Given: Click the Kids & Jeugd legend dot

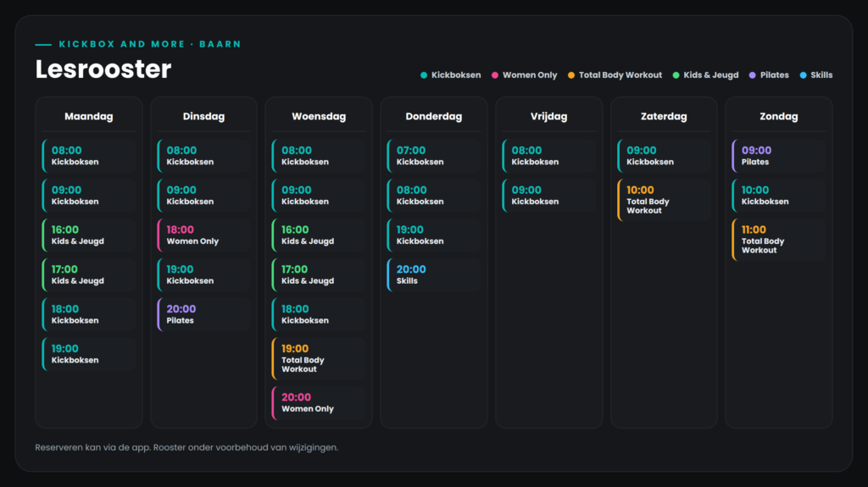Looking at the screenshot, I should (x=676, y=75).
